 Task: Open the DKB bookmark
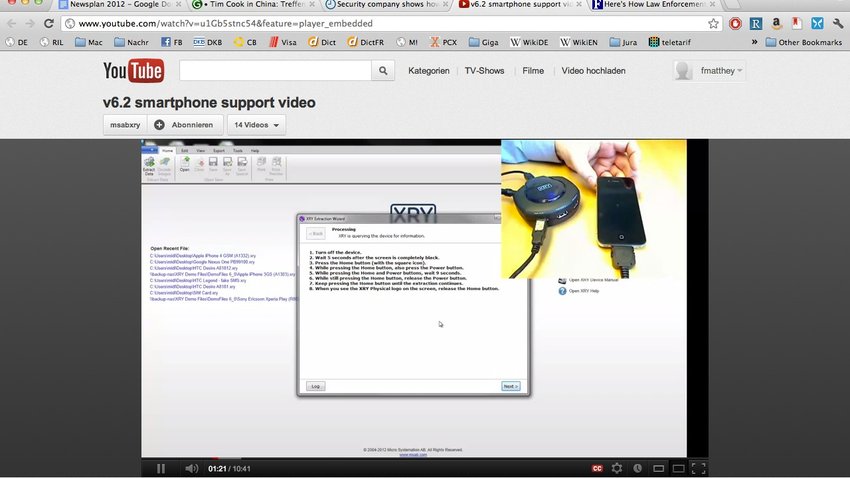(x=208, y=42)
